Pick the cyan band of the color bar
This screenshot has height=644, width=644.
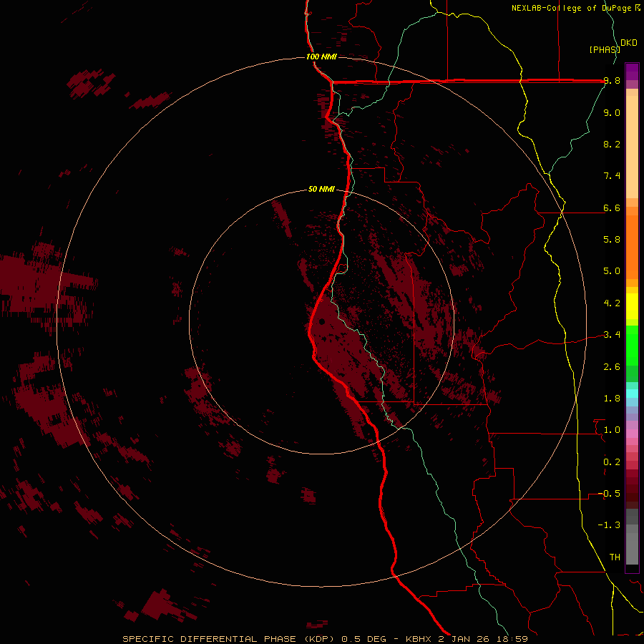pos(632,393)
